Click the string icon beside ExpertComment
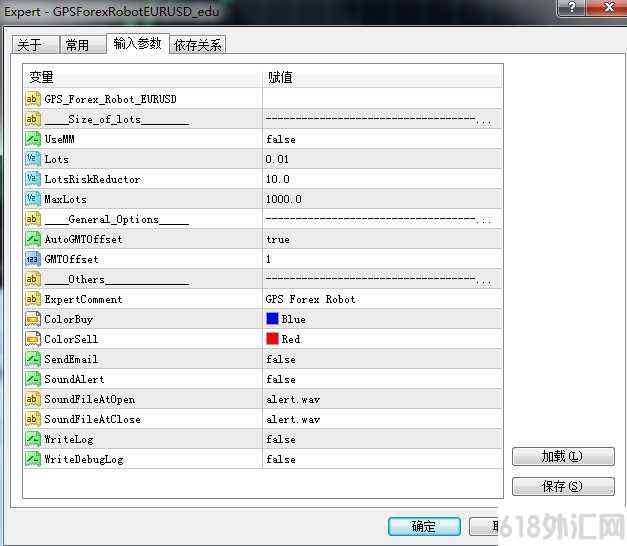The image size is (627, 546). pos(32,299)
